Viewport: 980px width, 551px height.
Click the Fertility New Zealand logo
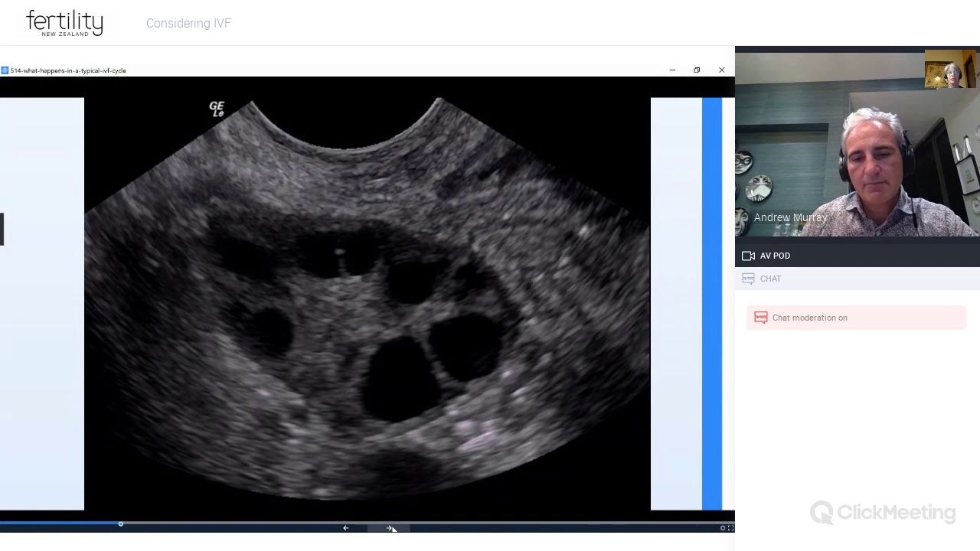[x=64, y=23]
